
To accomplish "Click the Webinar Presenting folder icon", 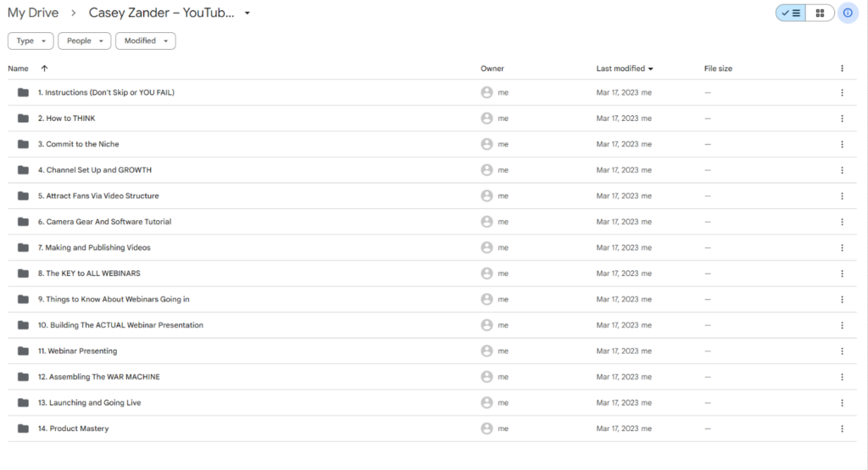I will [23, 351].
